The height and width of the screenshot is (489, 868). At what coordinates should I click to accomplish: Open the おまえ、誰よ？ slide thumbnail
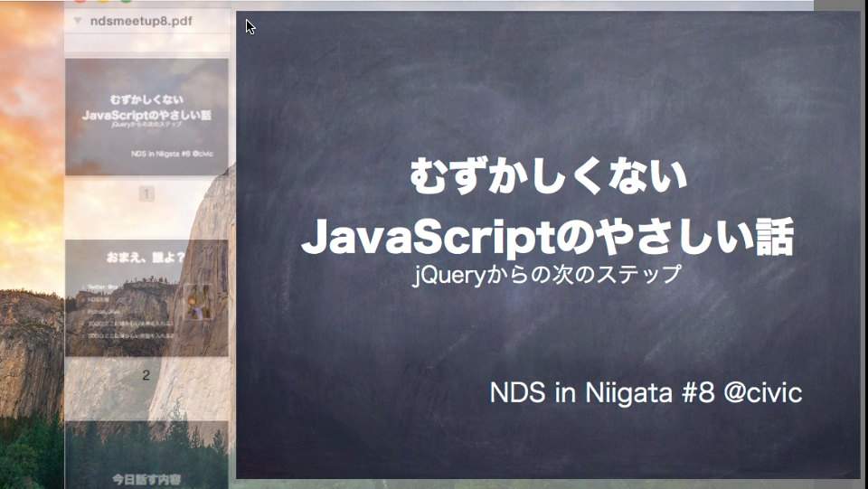(x=146, y=297)
